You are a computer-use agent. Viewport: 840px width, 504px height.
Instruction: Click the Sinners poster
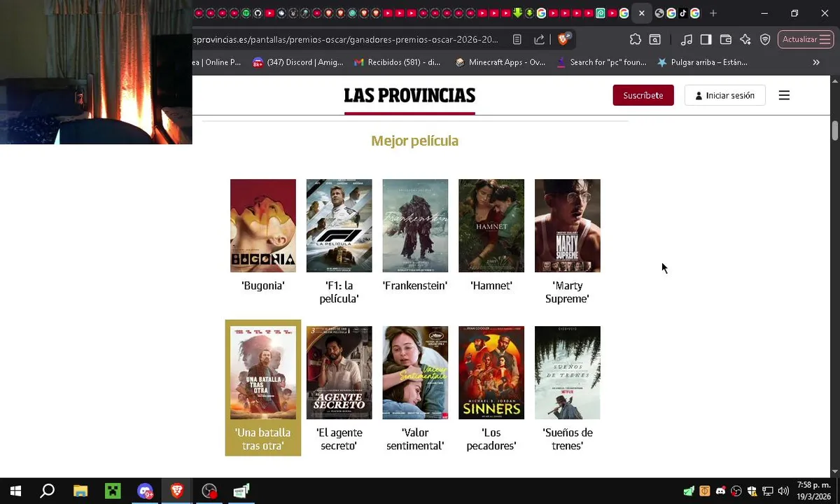(491, 372)
